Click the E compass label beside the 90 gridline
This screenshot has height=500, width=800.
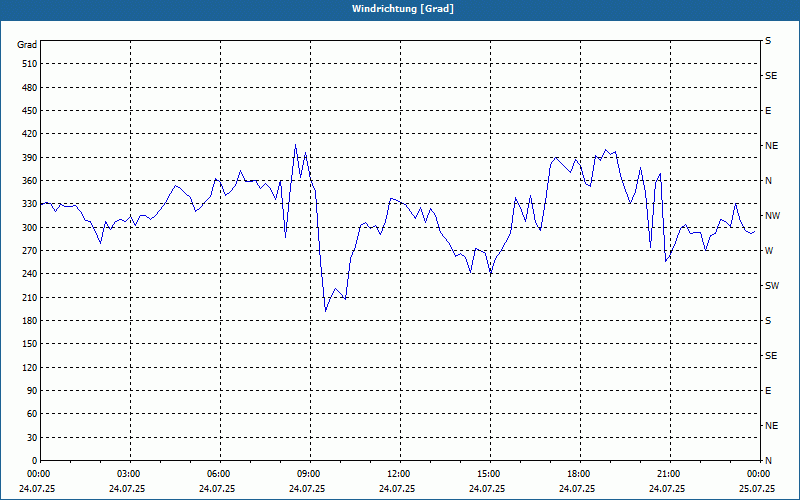(x=768, y=391)
